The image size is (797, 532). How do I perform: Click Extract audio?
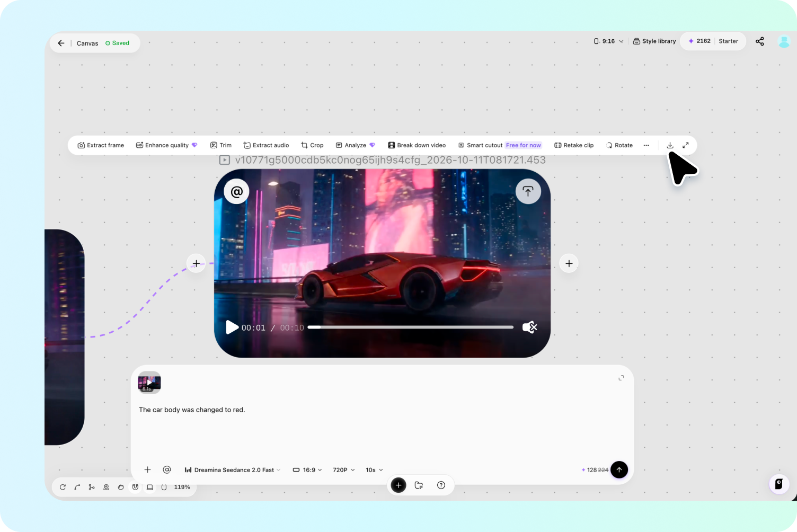pyautogui.click(x=266, y=145)
